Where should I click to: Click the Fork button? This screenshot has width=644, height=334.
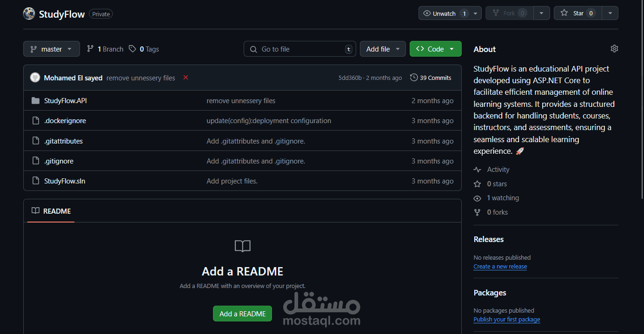509,13
